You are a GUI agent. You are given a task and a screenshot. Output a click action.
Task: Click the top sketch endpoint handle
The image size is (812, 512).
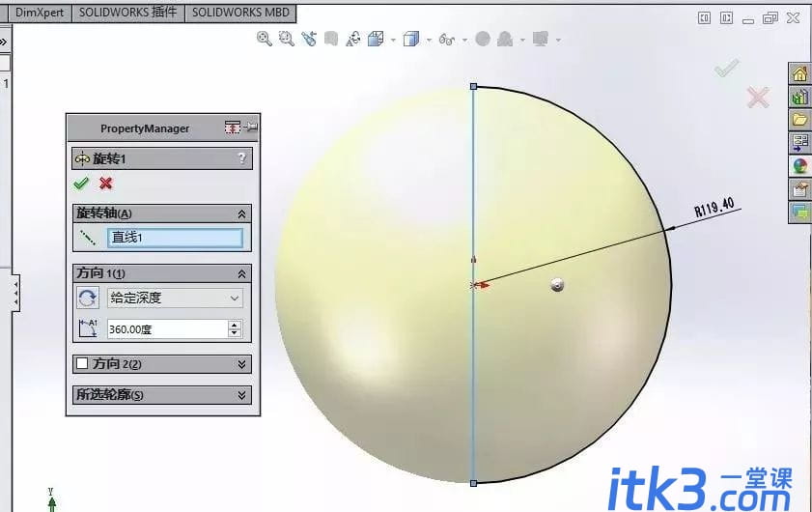[473, 87]
